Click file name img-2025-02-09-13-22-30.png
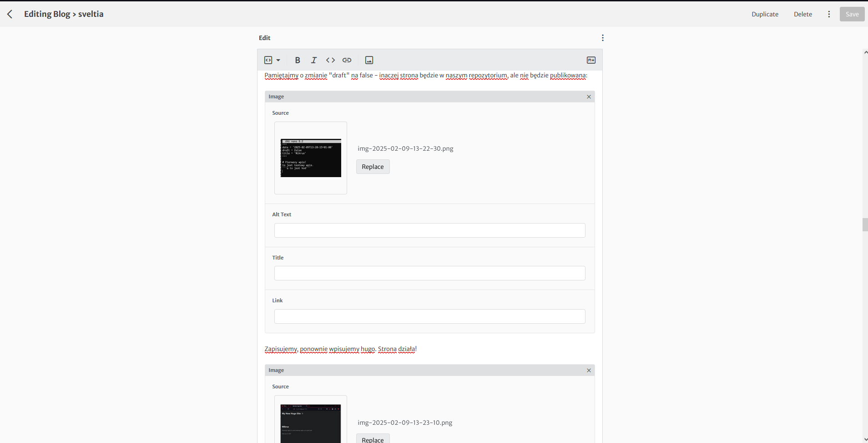Screen dimensions: 868x443 (405, 148)
